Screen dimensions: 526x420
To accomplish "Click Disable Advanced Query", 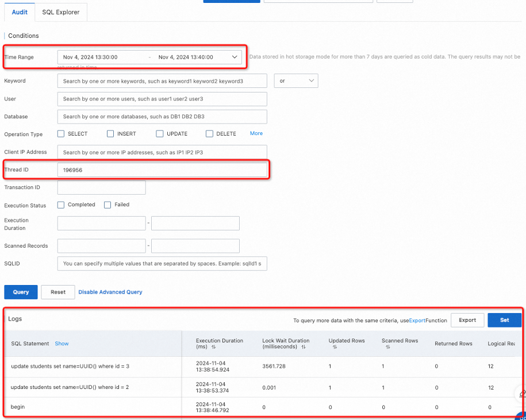I will 110,292.
